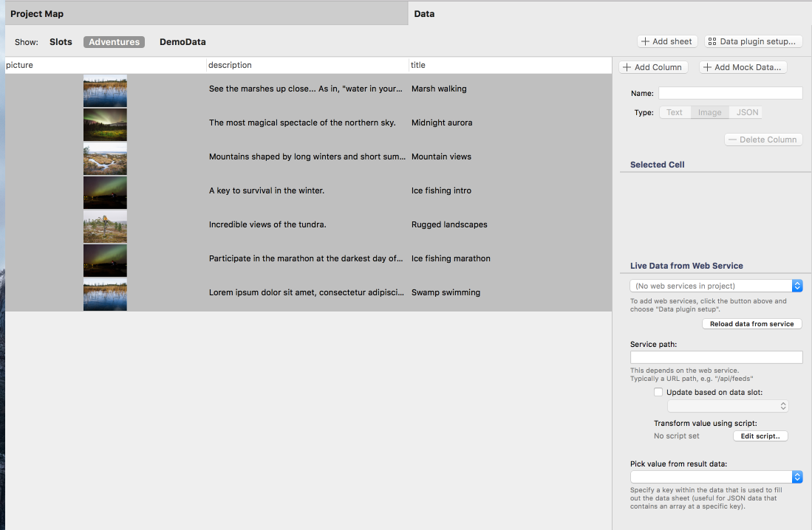The width and height of the screenshot is (812, 530).
Task: Click Add Mock Data button
Action: [743, 67]
